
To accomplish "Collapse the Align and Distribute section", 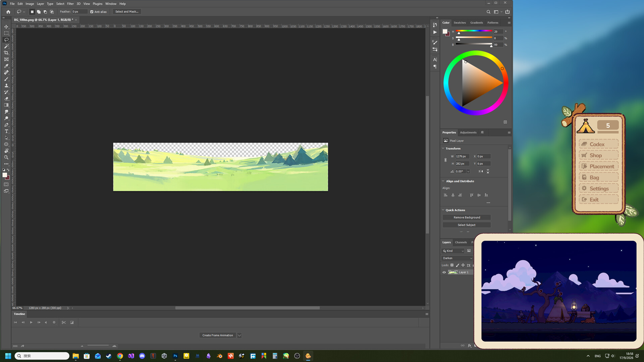I will [443, 181].
